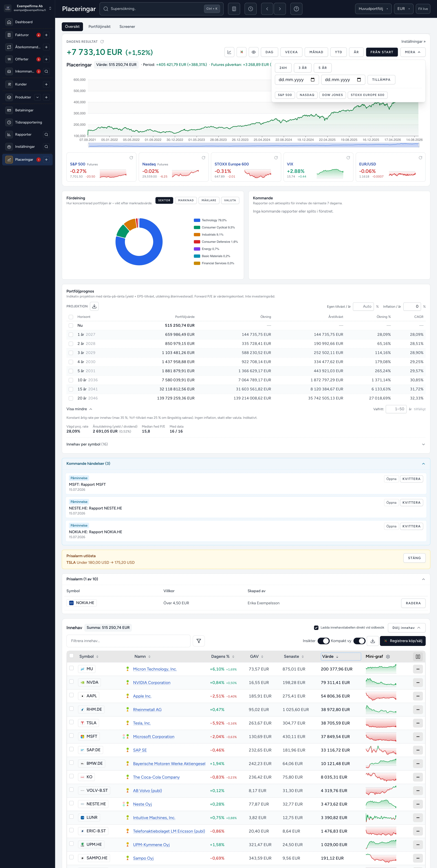
Task: Click the history clock icon in top bar
Action: pos(251,9)
